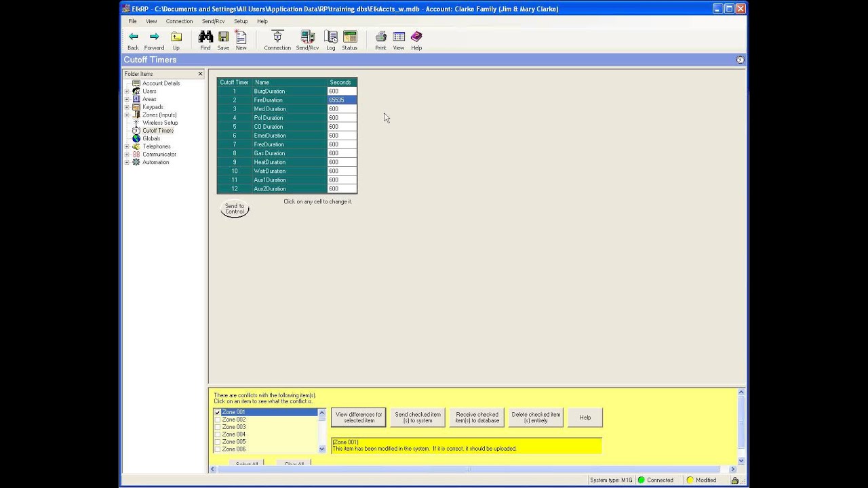Open Find with the binoculars icon
The height and width of the screenshot is (488, 868).
tap(205, 41)
